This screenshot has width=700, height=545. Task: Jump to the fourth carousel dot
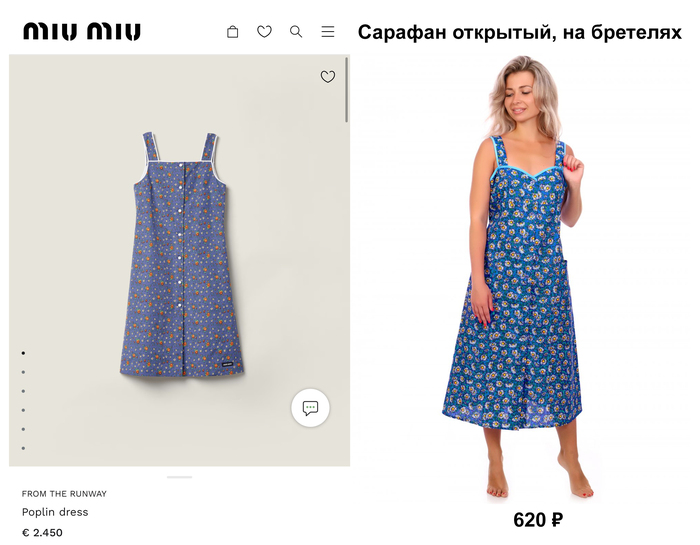tap(23, 410)
